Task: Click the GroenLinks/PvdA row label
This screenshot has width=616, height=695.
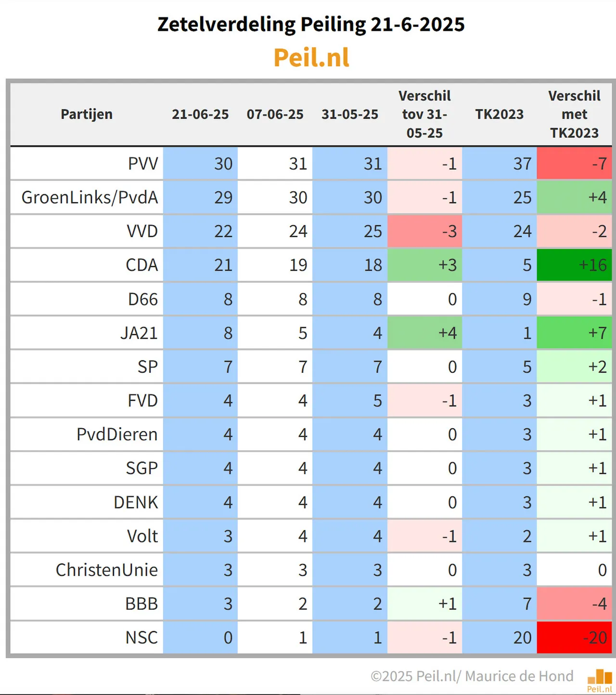Action: click(x=90, y=198)
